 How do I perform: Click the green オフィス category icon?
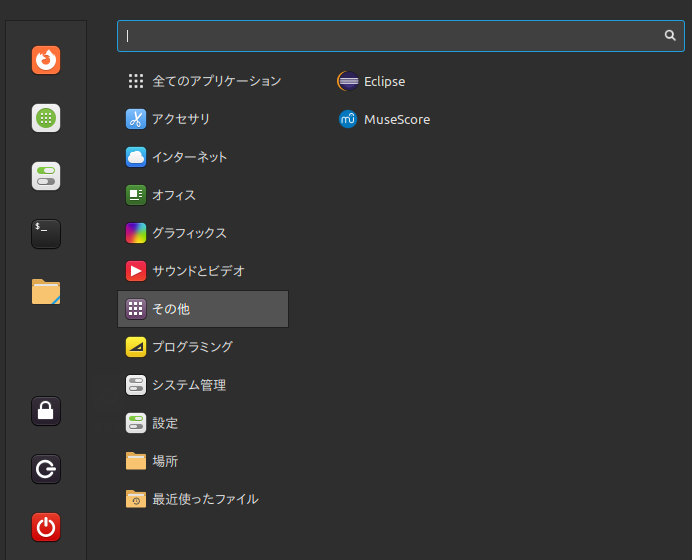point(136,195)
